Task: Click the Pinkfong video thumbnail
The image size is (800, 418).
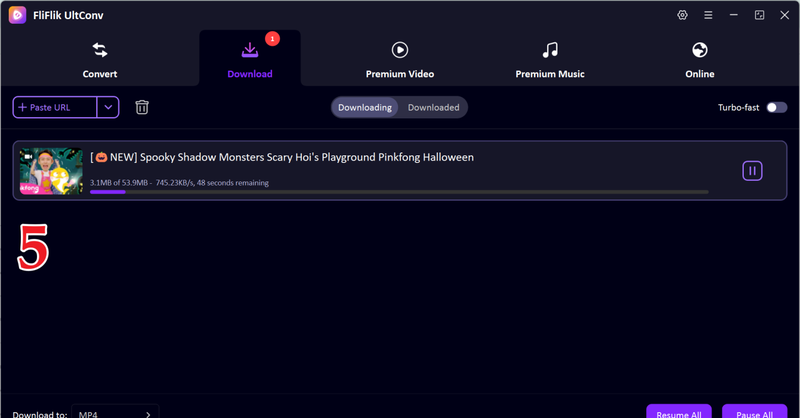Action: 51,171
